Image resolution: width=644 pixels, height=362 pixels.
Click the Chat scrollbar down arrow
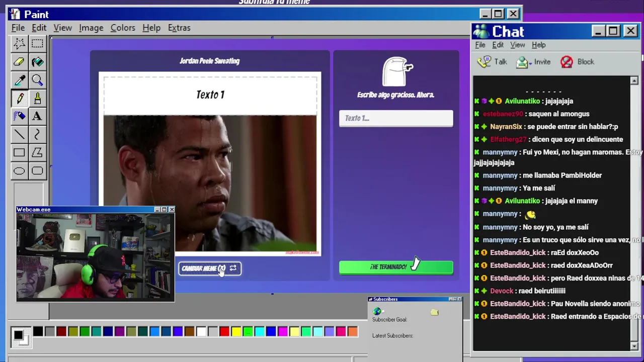coord(634,346)
